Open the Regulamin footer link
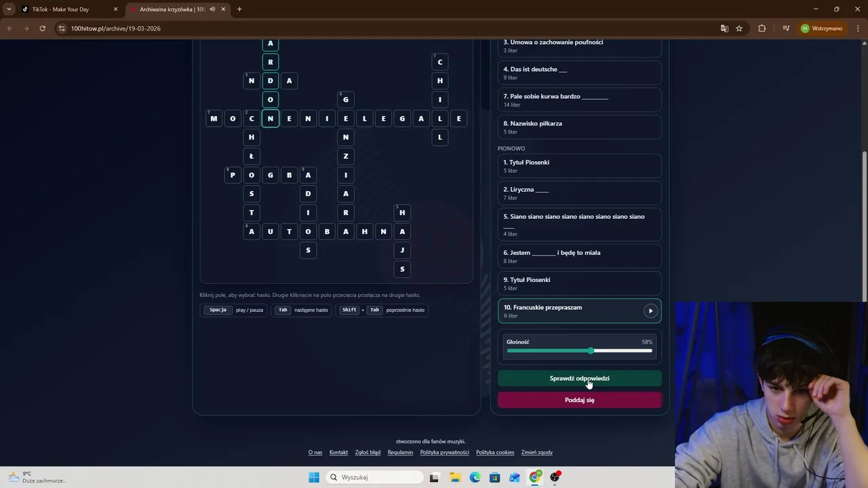Viewport: 868px width, 488px height. 400,452
